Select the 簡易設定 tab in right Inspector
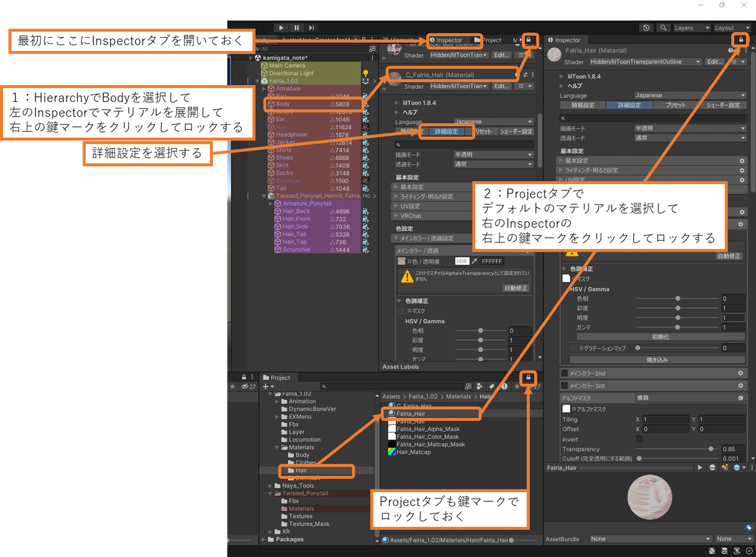Screen dimensions: 756x557 [581, 105]
